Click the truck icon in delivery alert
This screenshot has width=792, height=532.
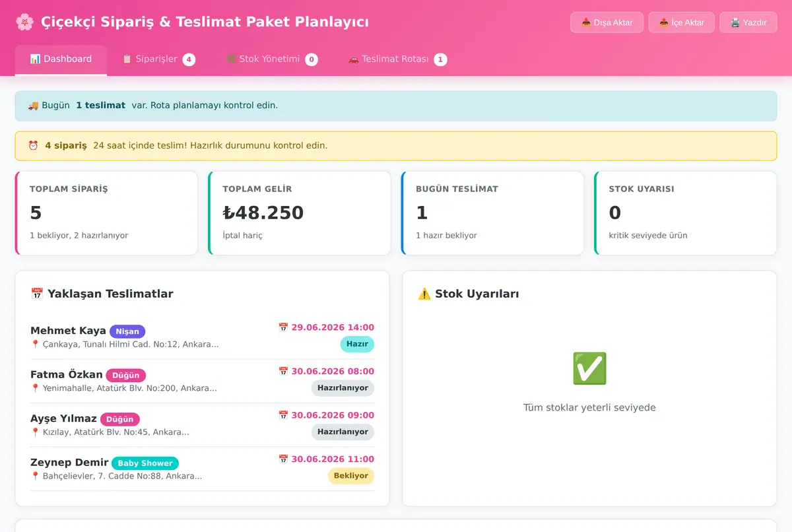(x=33, y=106)
